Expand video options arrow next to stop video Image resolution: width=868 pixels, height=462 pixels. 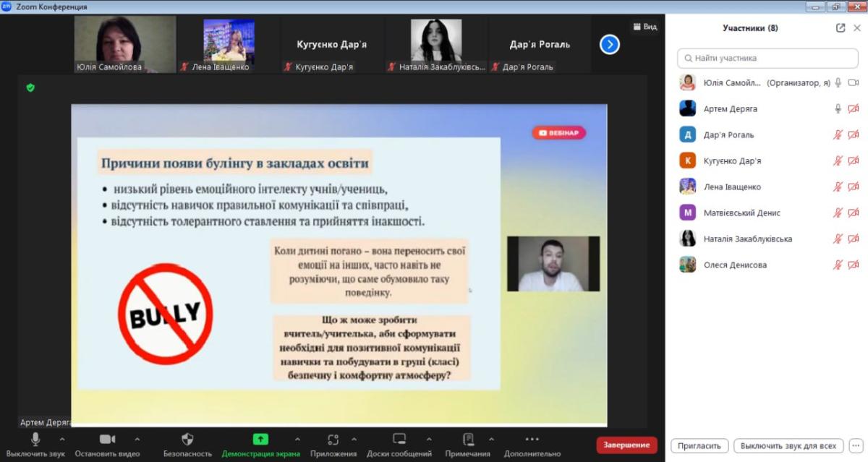pos(137,439)
